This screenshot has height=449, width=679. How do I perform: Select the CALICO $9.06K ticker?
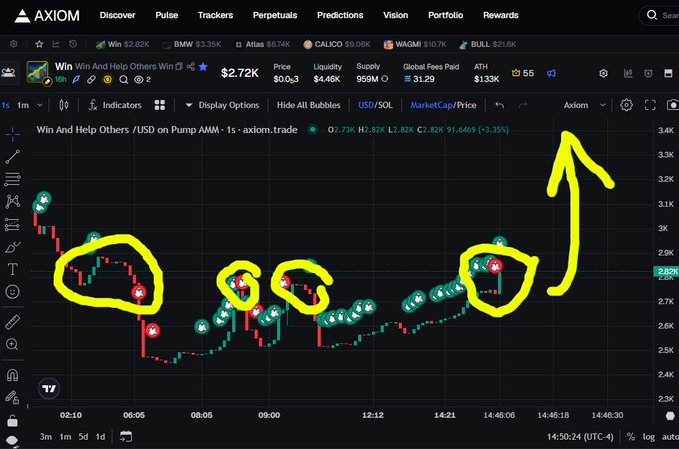click(337, 44)
